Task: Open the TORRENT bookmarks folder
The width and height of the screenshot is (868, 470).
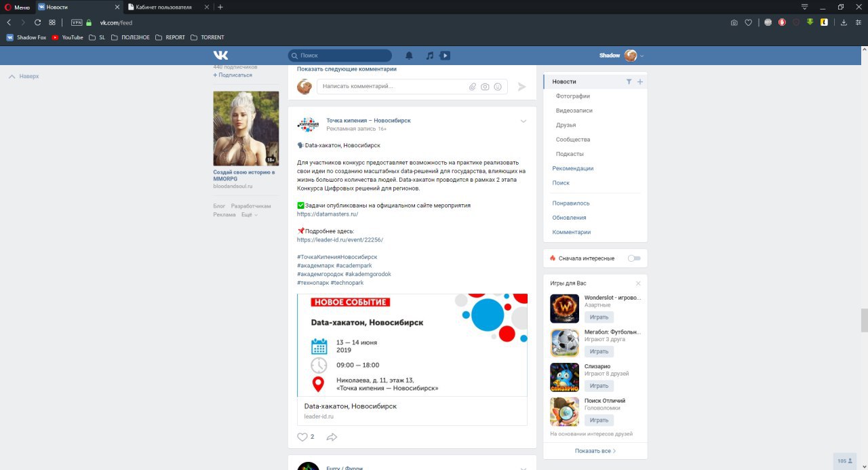Action: [208, 37]
